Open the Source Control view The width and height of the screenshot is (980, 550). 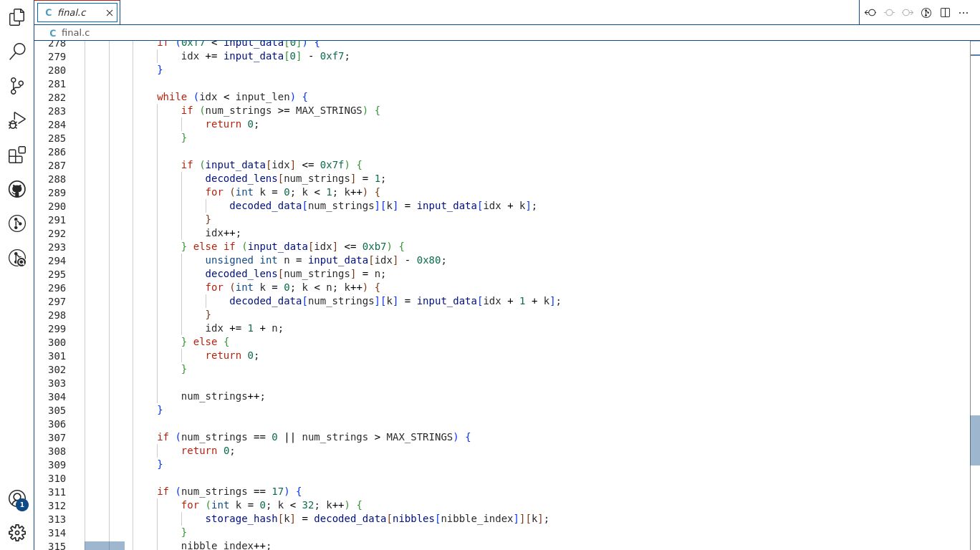click(x=17, y=86)
